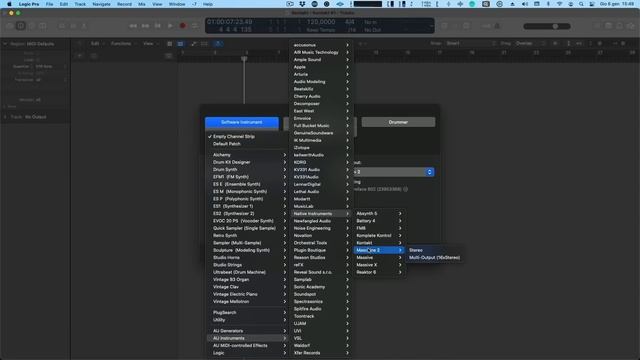Open the Drag mode dropdown
The height and width of the screenshot is (360, 640).
click(529, 43)
